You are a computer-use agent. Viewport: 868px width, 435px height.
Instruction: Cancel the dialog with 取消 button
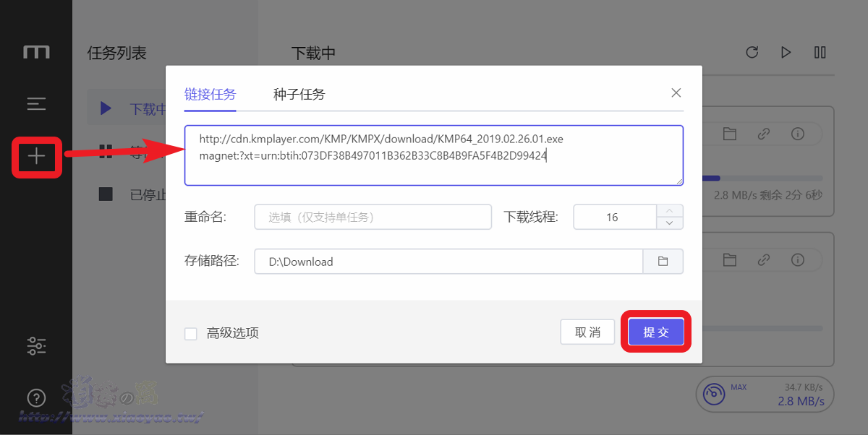(x=587, y=332)
